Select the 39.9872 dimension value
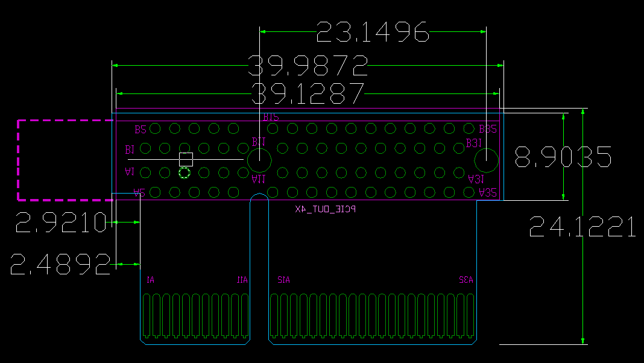The image size is (644, 363). point(308,65)
